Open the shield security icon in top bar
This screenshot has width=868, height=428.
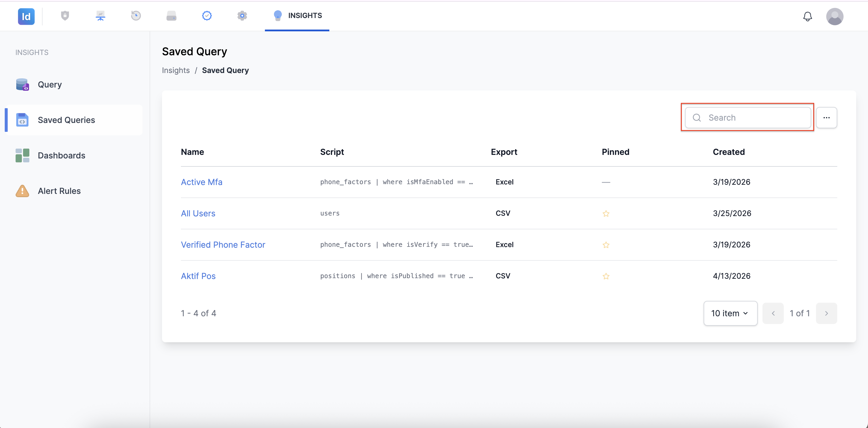click(65, 15)
